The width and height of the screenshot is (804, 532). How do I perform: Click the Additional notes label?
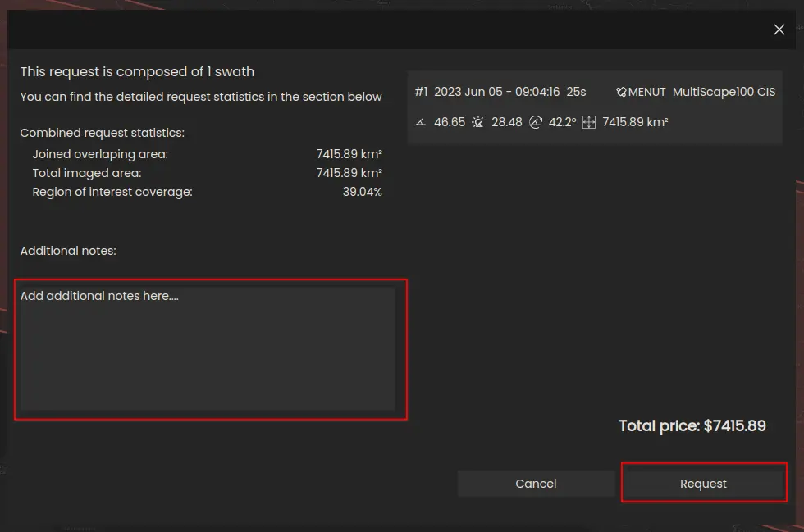[68, 251]
